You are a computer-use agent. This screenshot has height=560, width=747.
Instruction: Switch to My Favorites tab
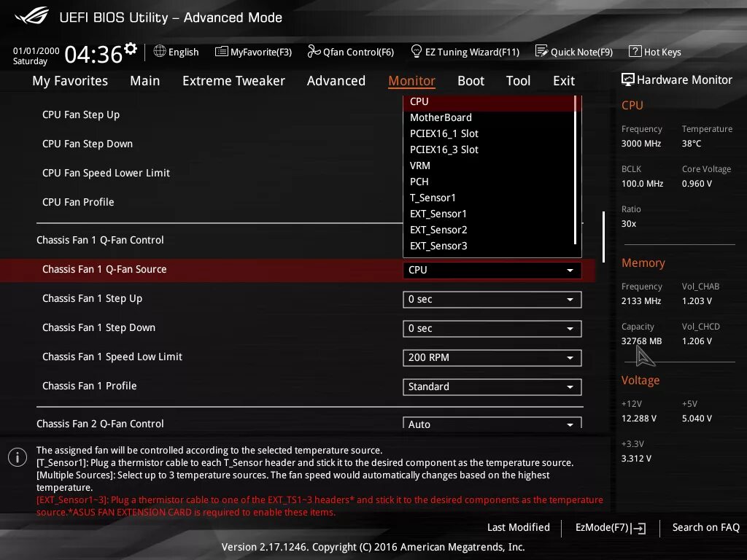point(70,81)
